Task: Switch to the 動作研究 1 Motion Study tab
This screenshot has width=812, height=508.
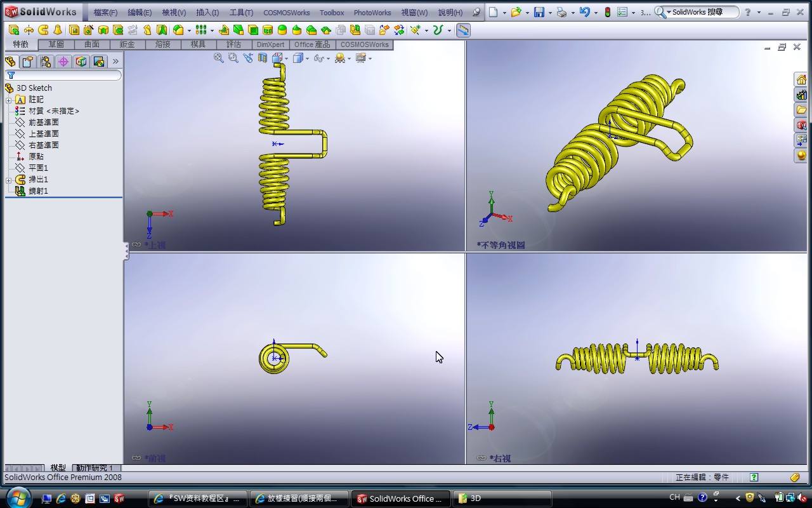Action: coord(95,468)
